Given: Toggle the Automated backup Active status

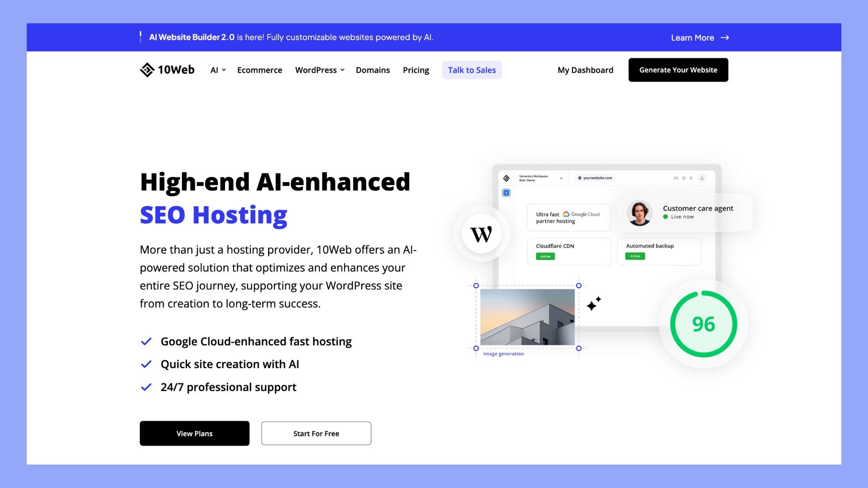Looking at the screenshot, I should (635, 256).
